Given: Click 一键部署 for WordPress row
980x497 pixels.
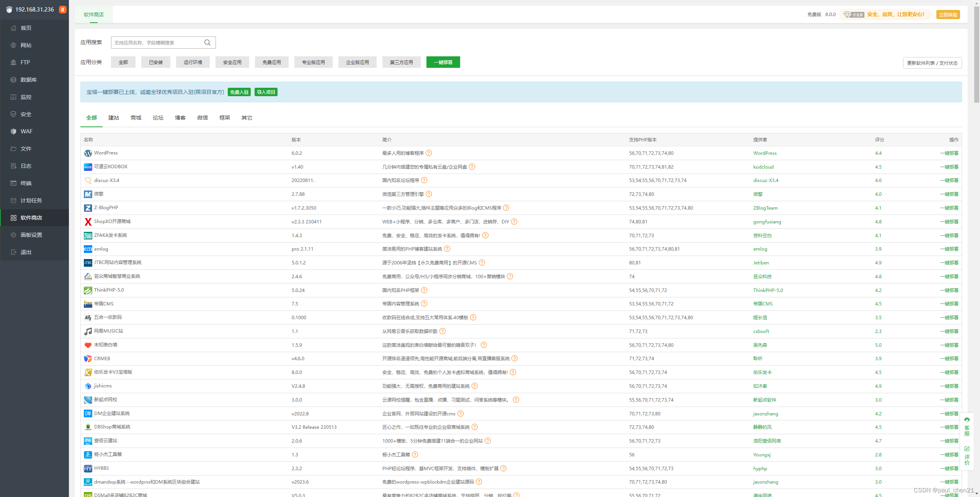Looking at the screenshot, I should coord(950,153).
